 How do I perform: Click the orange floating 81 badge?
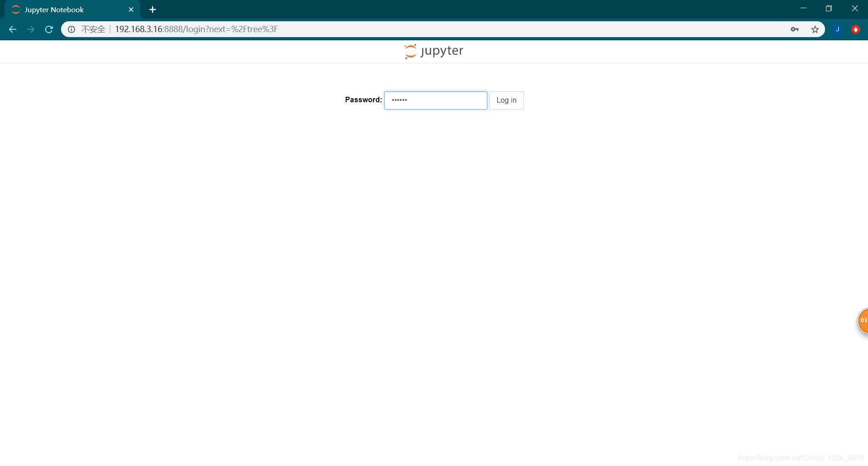coord(863,321)
